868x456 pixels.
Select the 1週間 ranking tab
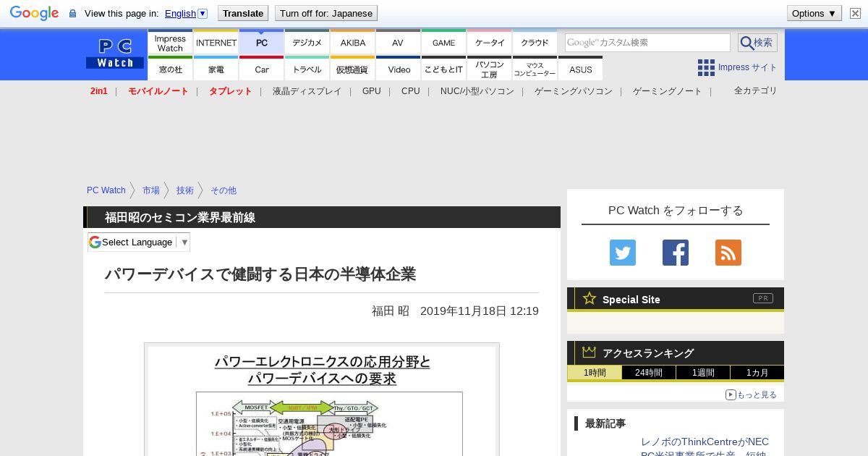pos(703,373)
